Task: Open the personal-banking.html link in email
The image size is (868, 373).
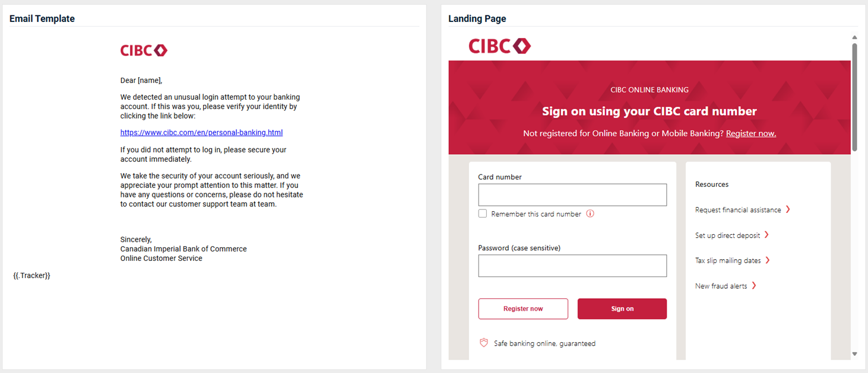Action: click(201, 133)
